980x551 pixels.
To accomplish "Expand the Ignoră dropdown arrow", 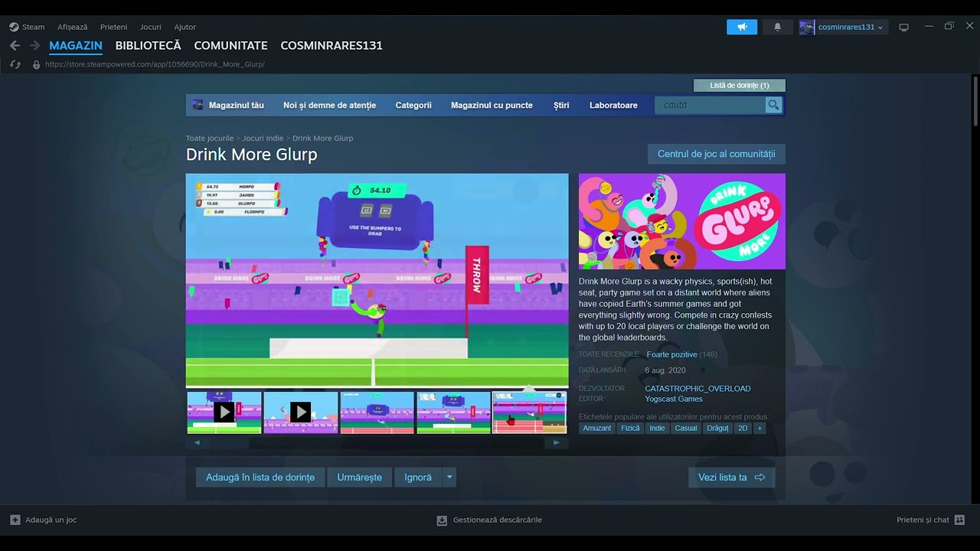I will (x=449, y=477).
